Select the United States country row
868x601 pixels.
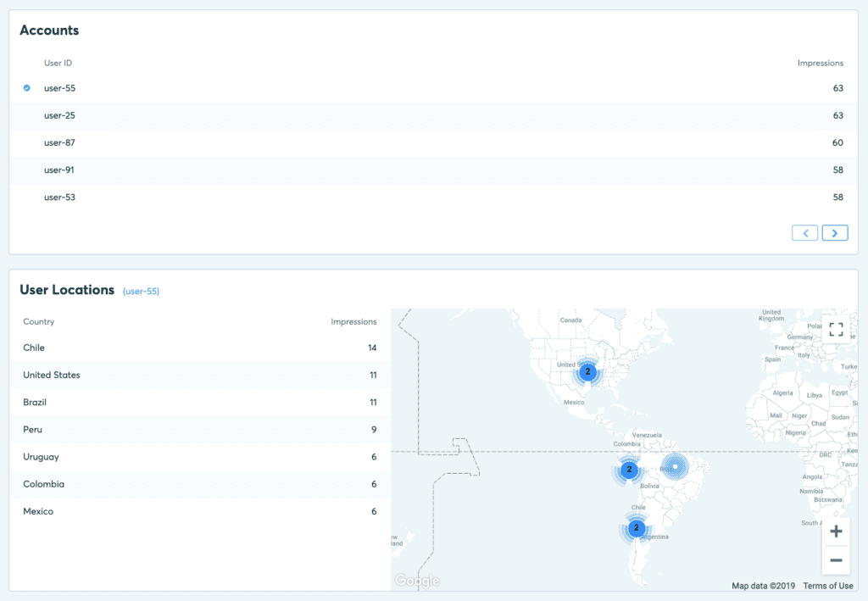click(x=200, y=375)
